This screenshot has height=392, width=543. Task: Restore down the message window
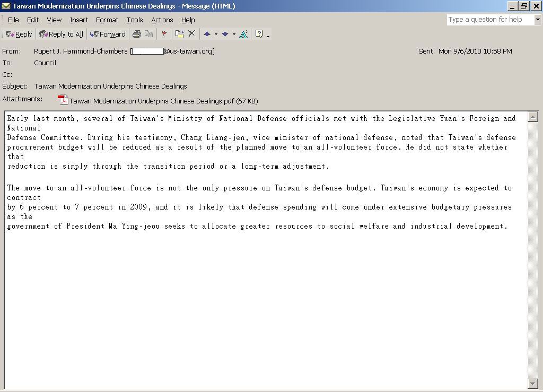tap(524, 6)
